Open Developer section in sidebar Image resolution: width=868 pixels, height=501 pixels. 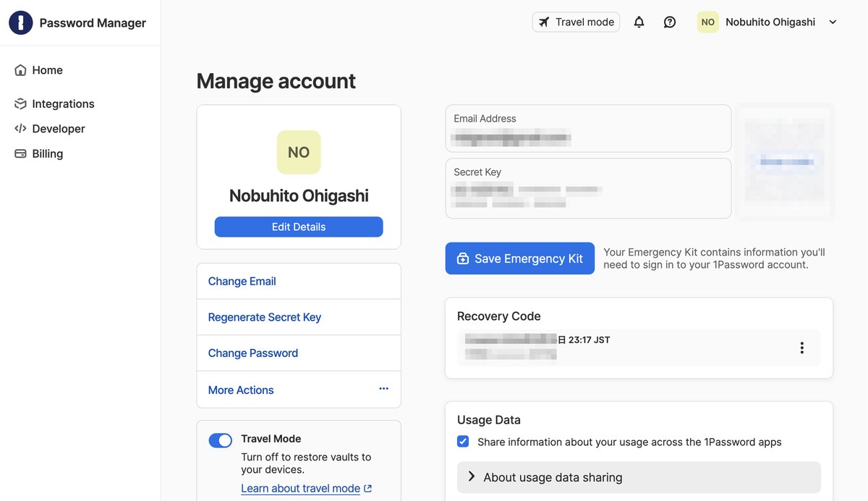pos(51,128)
